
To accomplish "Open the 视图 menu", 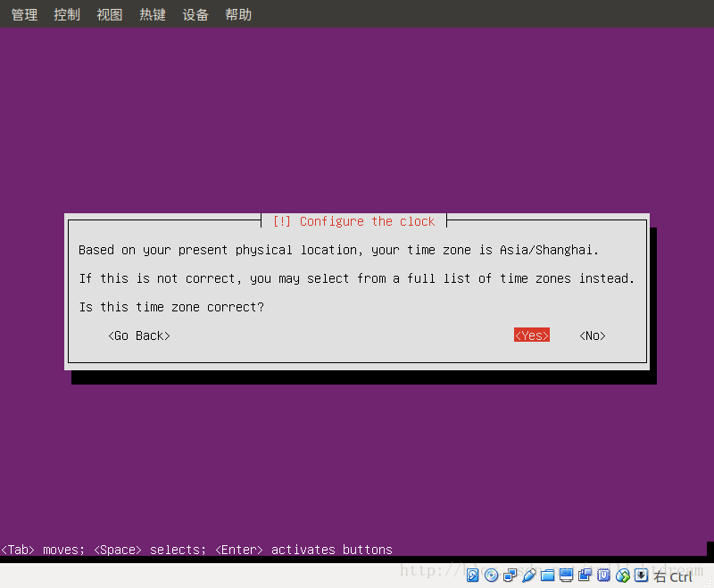I will pyautogui.click(x=110, y=13).
